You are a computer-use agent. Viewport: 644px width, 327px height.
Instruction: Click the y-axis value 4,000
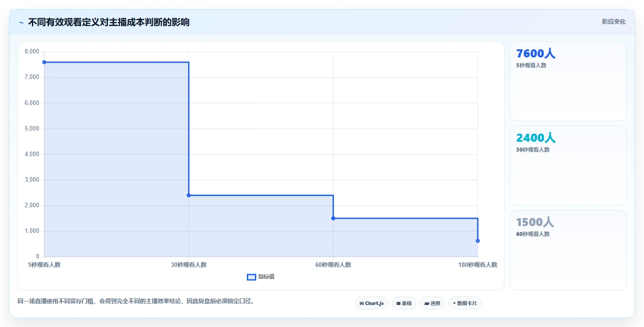[x=32, y=154]
